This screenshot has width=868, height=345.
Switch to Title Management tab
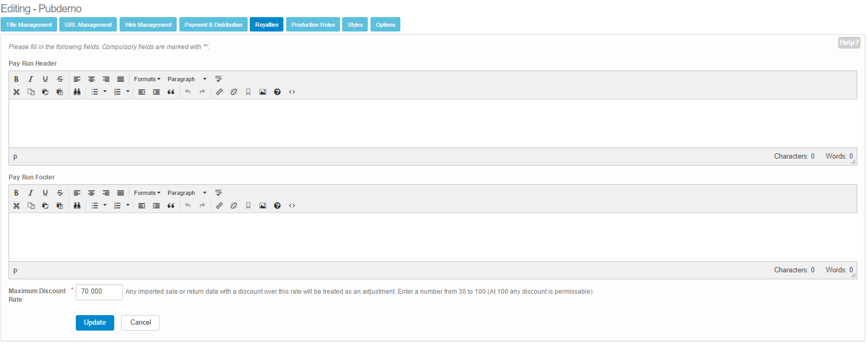coord(29,25)
